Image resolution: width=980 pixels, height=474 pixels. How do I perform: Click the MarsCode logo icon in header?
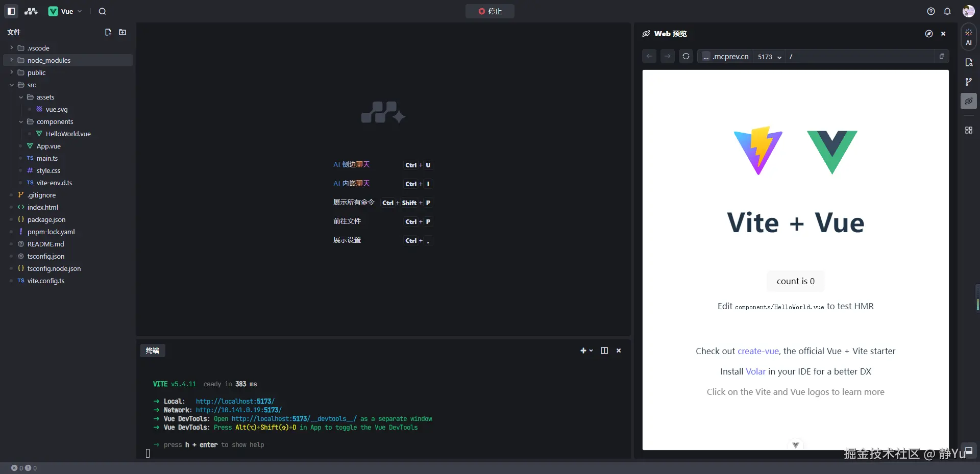[x=31, y=11]
